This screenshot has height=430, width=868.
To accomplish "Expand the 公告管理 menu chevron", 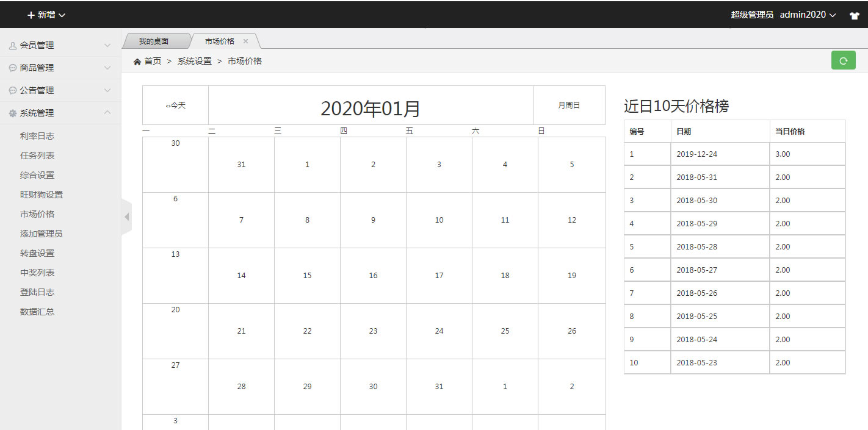I will [107, 90].
